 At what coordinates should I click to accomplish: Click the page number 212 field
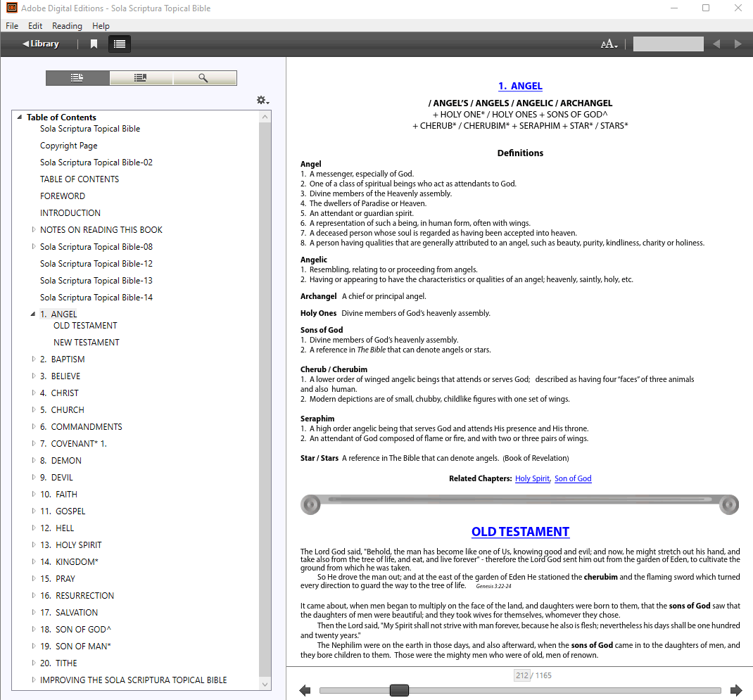pos(522,675)
